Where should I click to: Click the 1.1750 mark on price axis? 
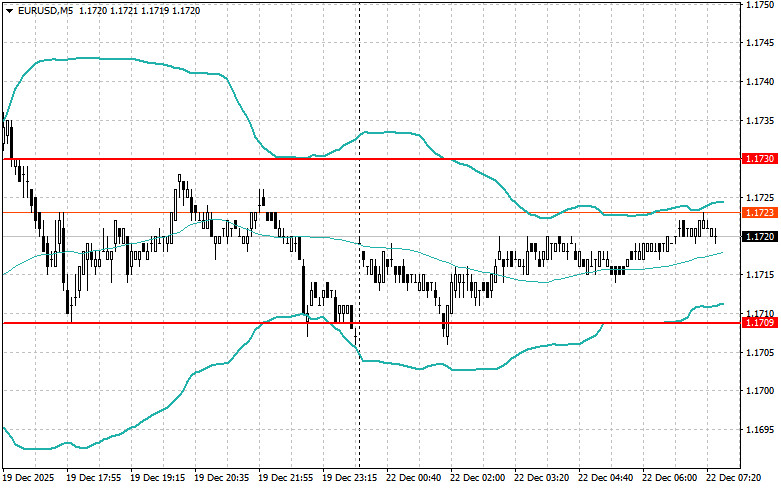coord(759,6)
